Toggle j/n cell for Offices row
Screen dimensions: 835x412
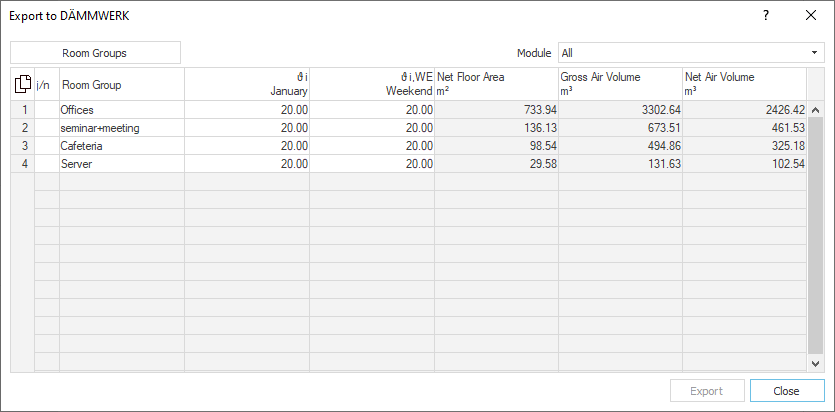tap(47, 110)
